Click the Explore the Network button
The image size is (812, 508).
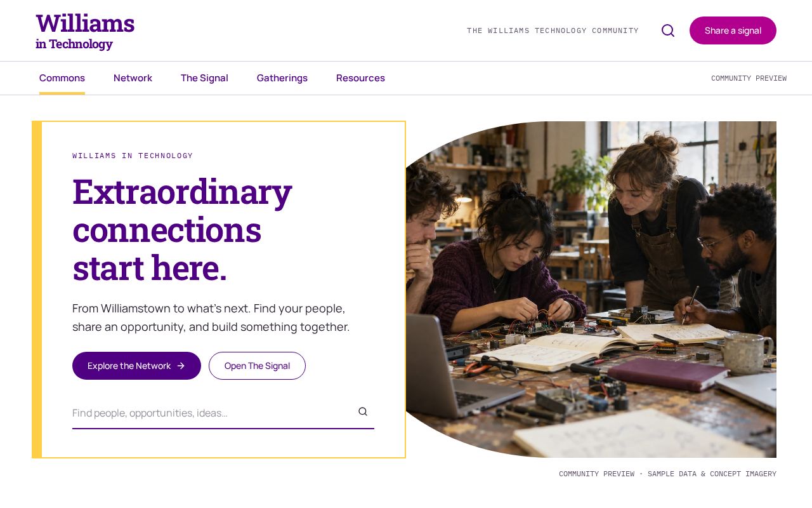136,366
